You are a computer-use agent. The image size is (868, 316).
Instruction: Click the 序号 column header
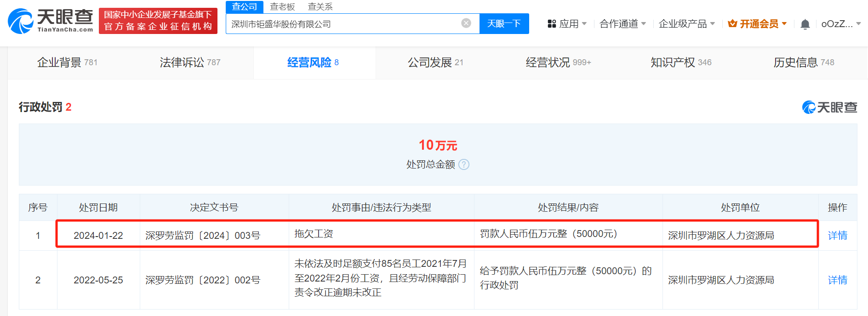pos(38,208)
